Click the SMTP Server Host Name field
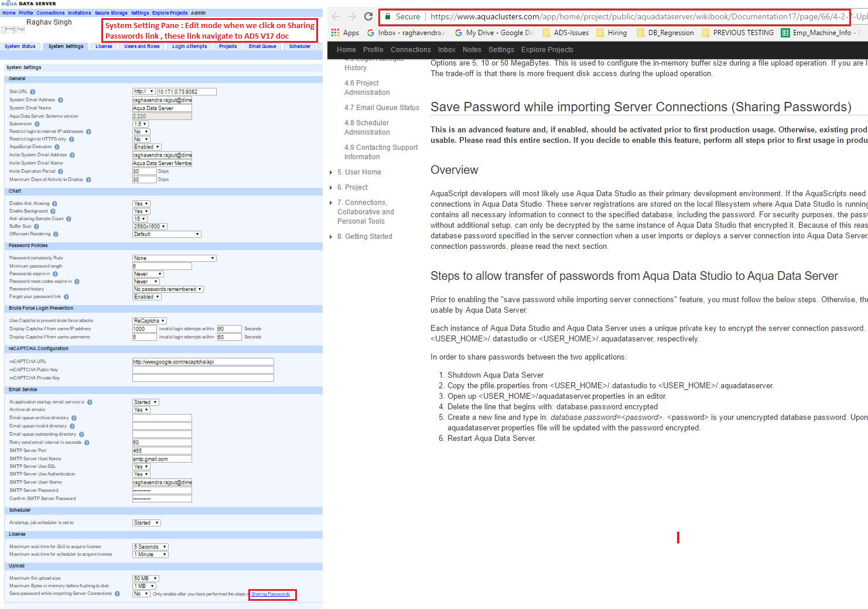The width and height of the screenshot is (868, 609). tap(162, 459)
